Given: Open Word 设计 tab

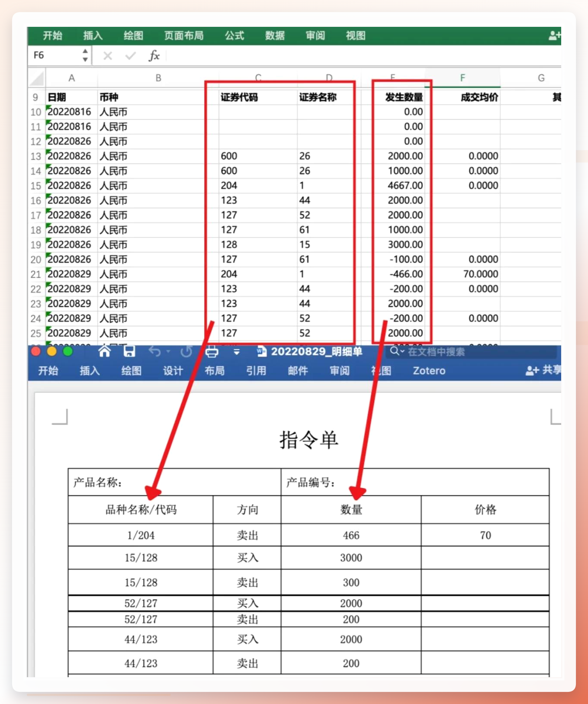Looking at the screenshot, I should click(x=173, y=371).
